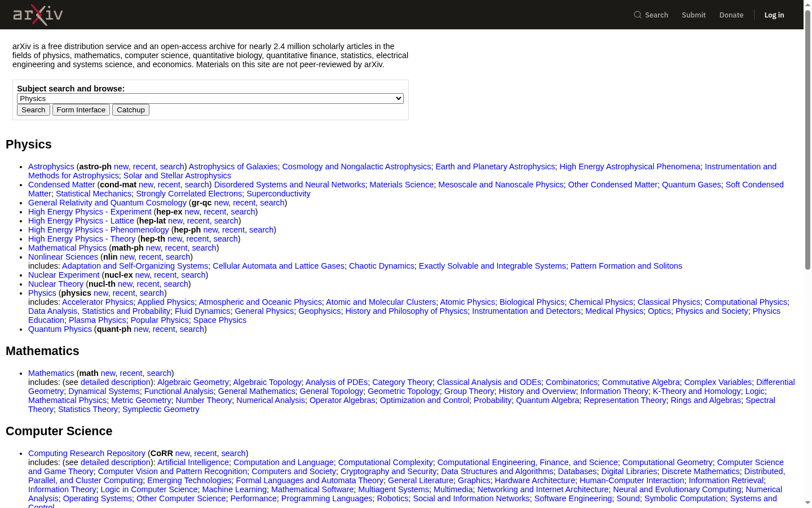This screenshot has width=812, height=508.
Task: Click the Computing Research Repository link
Action: [x=87, y=453]
